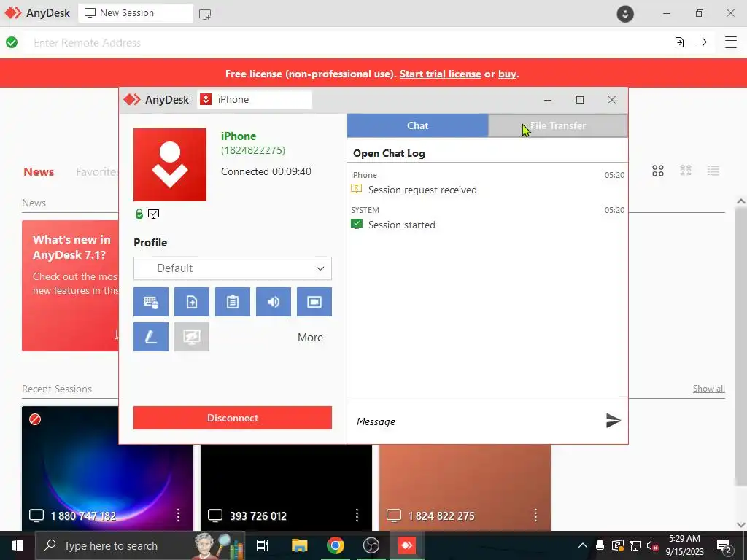Click the green lock encryption icon
The width and height of the screenshot is (747, 560).
click(139, 214)
